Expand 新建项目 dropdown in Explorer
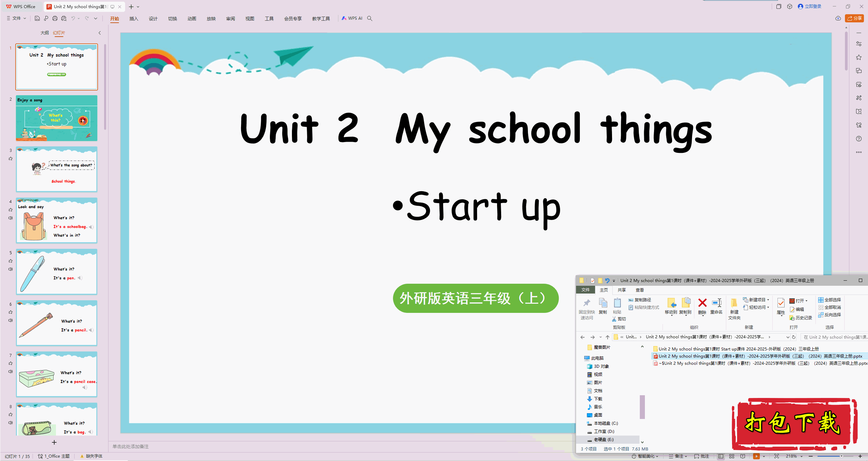Screen dimensions: 868x461 756,300
